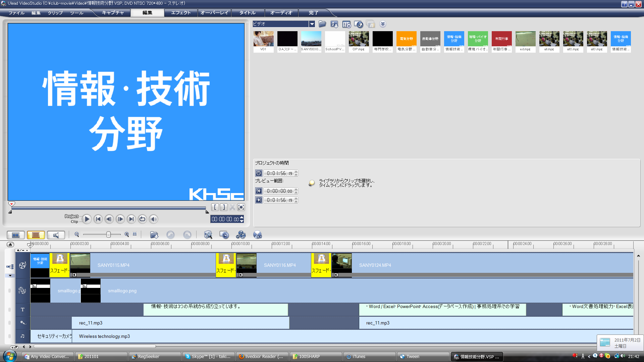Click the zoom in magnifier icon

(127, 235)
